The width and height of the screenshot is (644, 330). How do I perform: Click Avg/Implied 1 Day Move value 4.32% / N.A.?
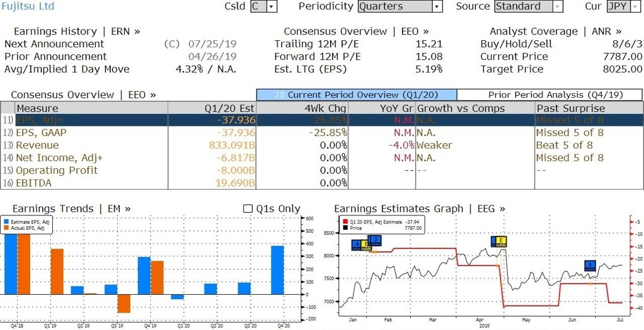click(206, 69)
